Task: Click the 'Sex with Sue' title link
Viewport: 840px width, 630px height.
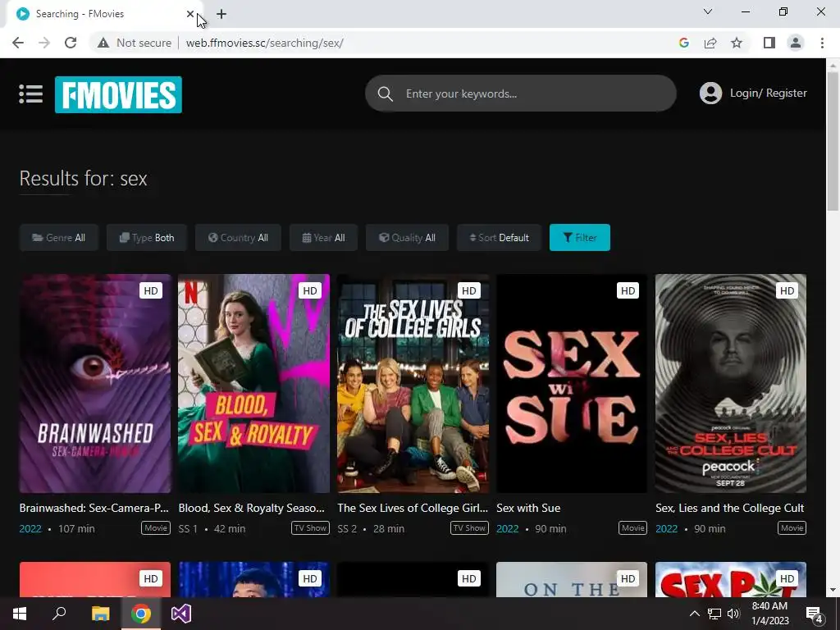Action: (528, 508)
